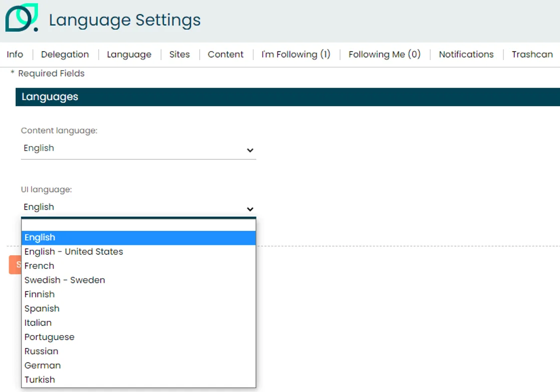Screen dimensions: 560x392
Task: Choose Portuguese from the list
Action: point(139,337)
